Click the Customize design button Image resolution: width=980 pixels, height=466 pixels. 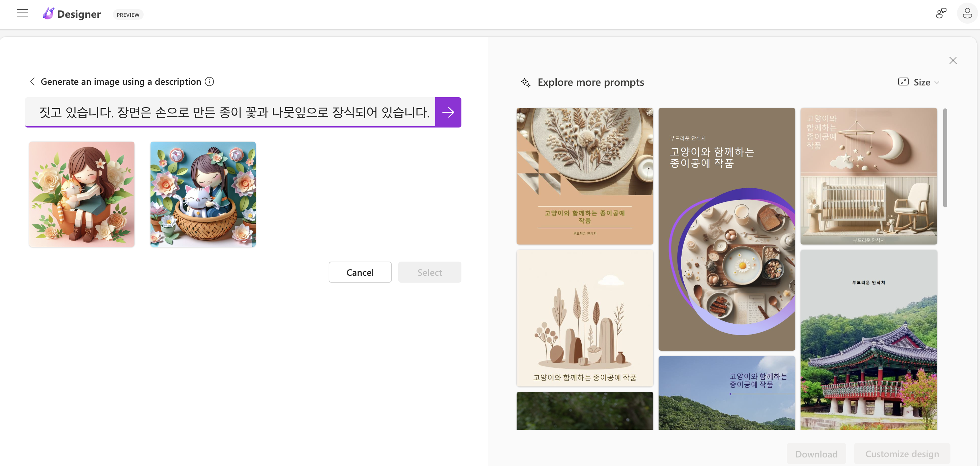(902, 454)
